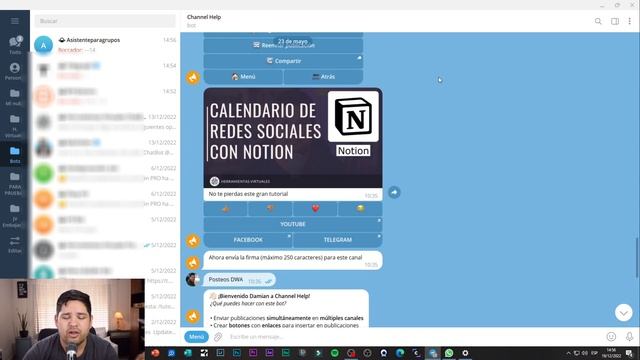This screenshot has height=360, width=640.
Task: Open the emoji picker smiley icon
Action: (x=611, y=337)
